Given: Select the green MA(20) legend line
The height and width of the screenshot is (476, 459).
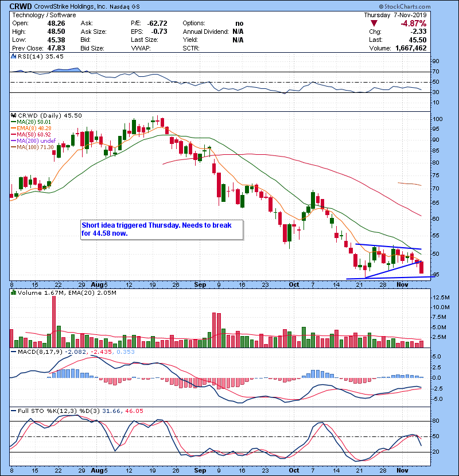Looking at the screenshot, I should (13, 122).
